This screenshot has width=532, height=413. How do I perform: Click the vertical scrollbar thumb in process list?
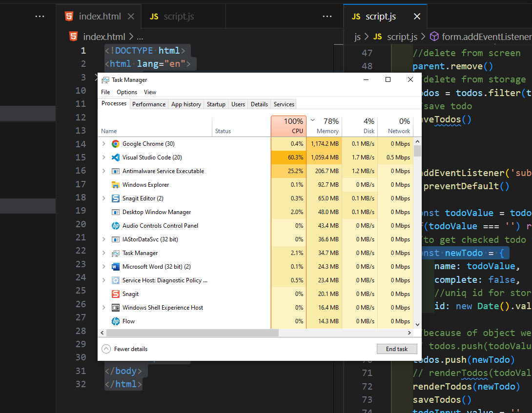[x=418, y=151]
